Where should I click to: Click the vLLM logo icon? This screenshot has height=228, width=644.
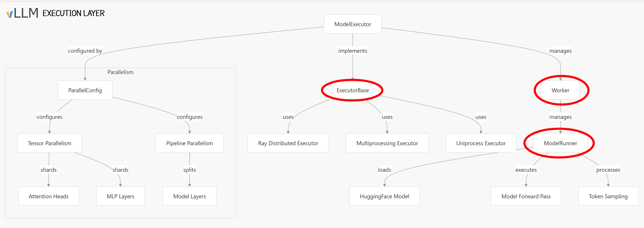[x=22, y=13]
